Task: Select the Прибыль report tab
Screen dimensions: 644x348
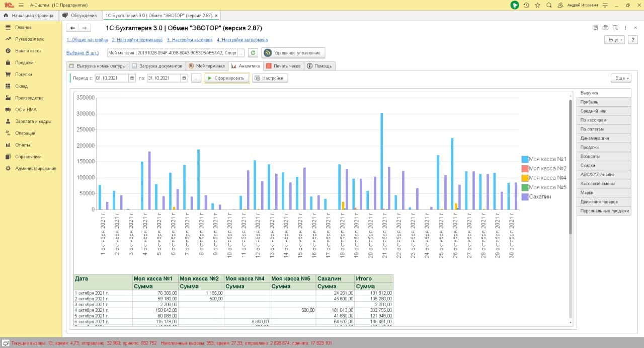Action: (604, 102)
